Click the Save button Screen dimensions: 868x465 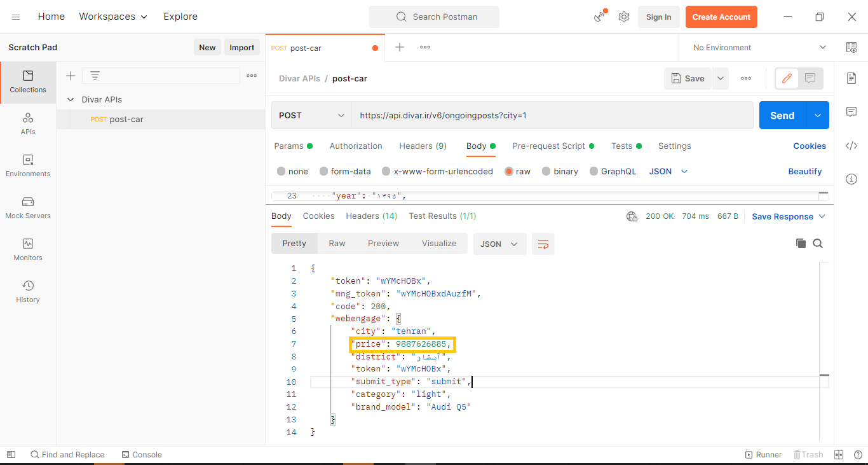pos(688,78)
